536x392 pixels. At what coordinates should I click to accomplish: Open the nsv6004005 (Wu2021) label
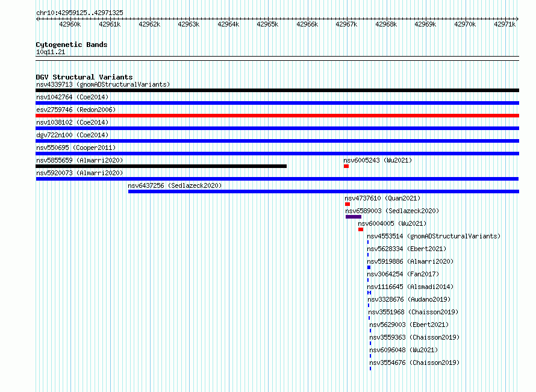pyautogui.click(x=393, y=223)
